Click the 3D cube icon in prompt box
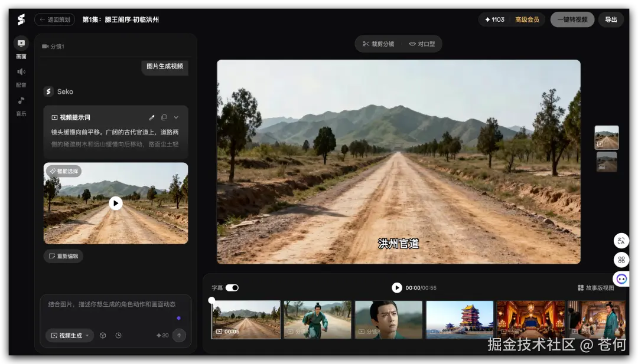This screenshot has height=364, width=638. pyautogui.click(x=103, y=335)
